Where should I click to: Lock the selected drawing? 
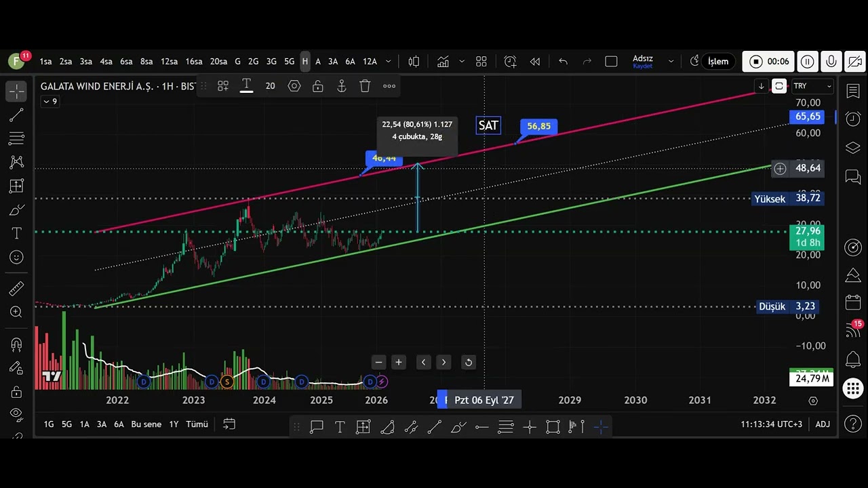(317, 86)
